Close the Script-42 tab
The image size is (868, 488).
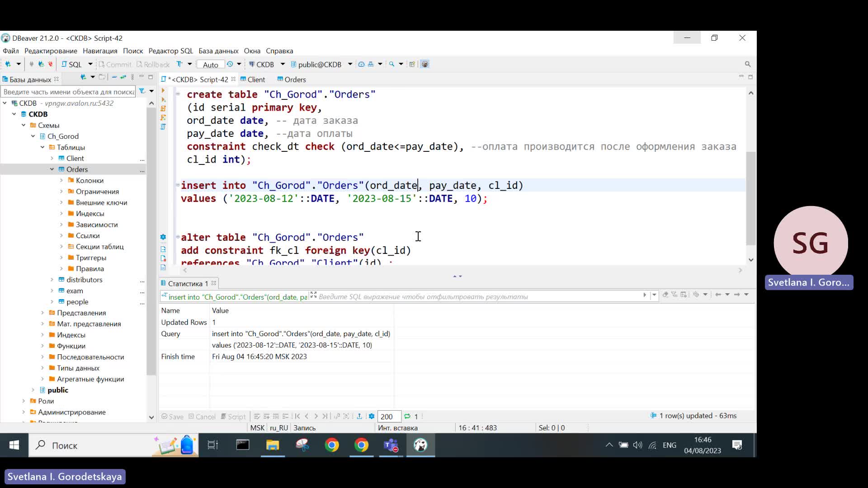[233, 79]
